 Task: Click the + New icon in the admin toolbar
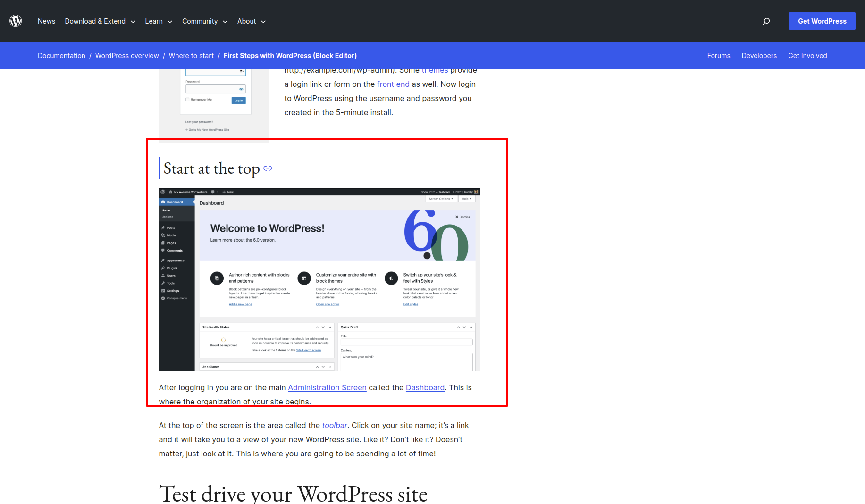pos(224,192)
